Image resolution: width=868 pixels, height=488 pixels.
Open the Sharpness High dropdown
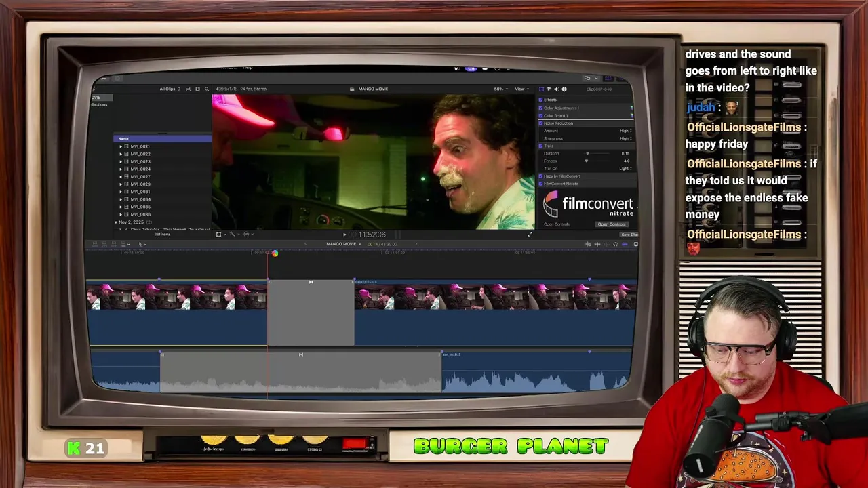(626, 138)
